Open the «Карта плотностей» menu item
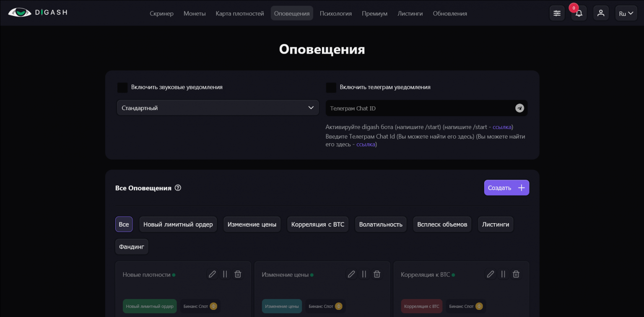The width and height of the screenshot is (644, 317). 239,13
